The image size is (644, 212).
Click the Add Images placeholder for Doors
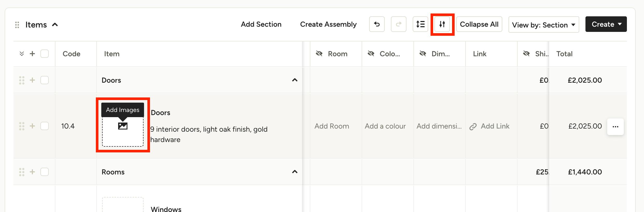[x=123, y=126]
